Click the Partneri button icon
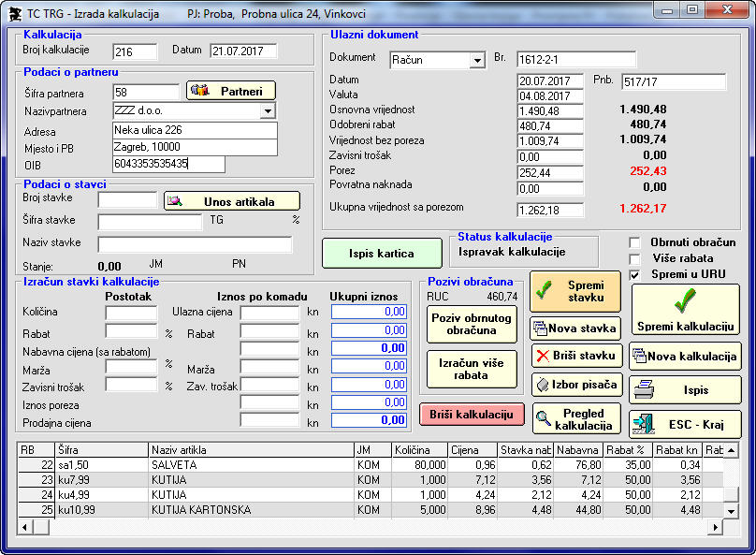Viewport: 756px width, 555px height. (x=200, y=91)
